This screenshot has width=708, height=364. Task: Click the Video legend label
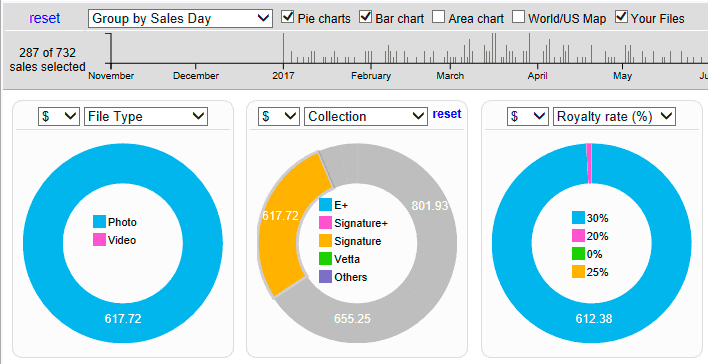(x=122, y=240)
